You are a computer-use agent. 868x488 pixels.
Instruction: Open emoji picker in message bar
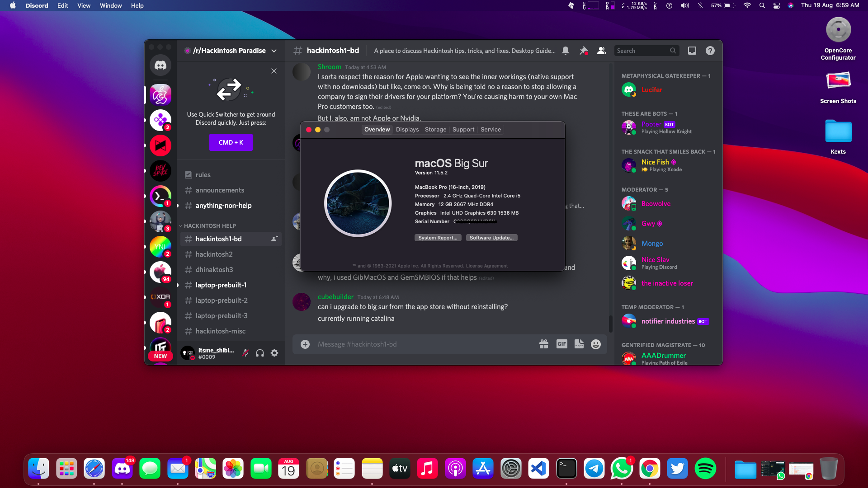[x=596, y=344]
